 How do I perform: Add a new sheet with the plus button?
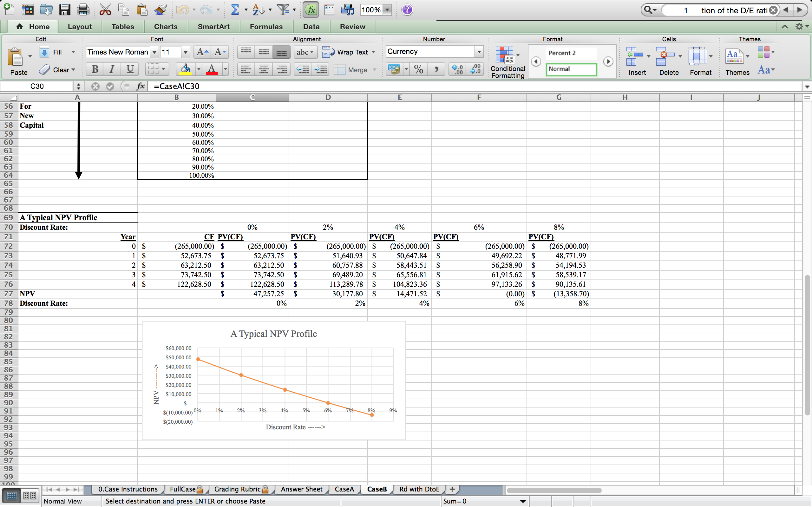[x=452, y=489]
